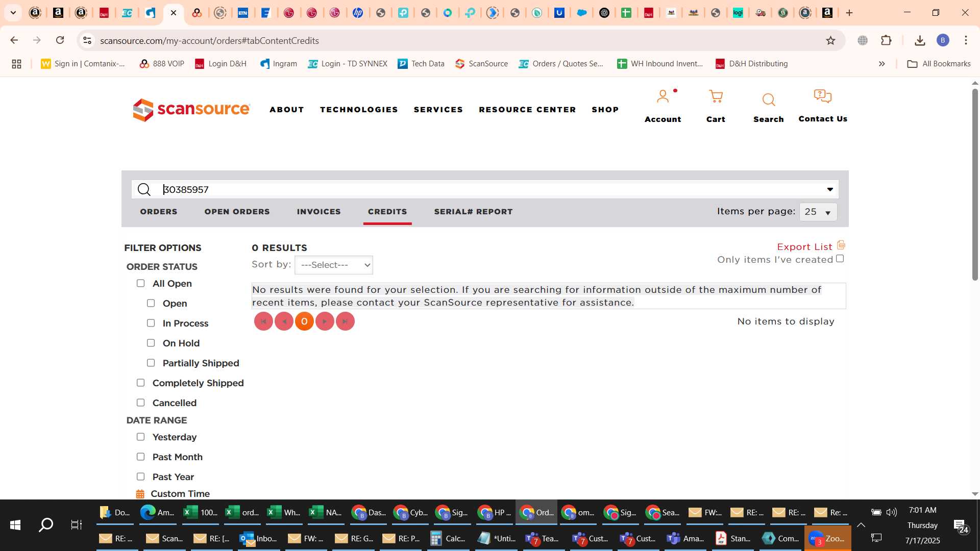Open Task View on taskbar
The width and height of the screenshot is (980, 551).
tap(77, 524)
